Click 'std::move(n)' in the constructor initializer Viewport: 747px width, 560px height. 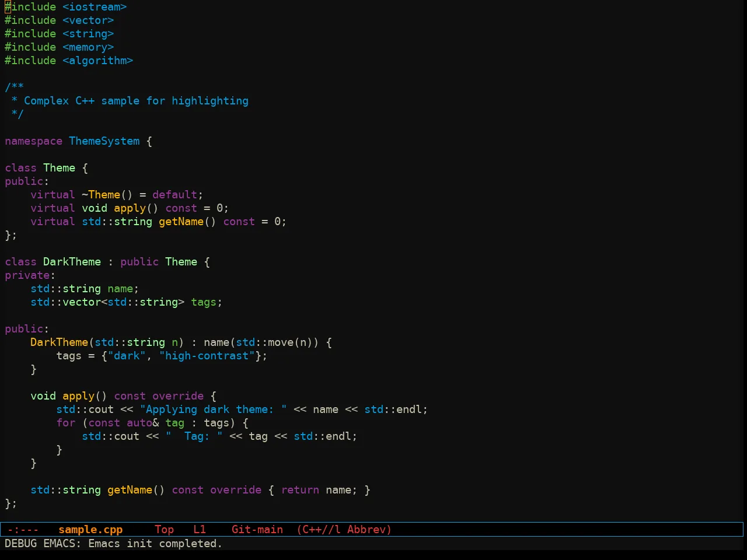275,342
